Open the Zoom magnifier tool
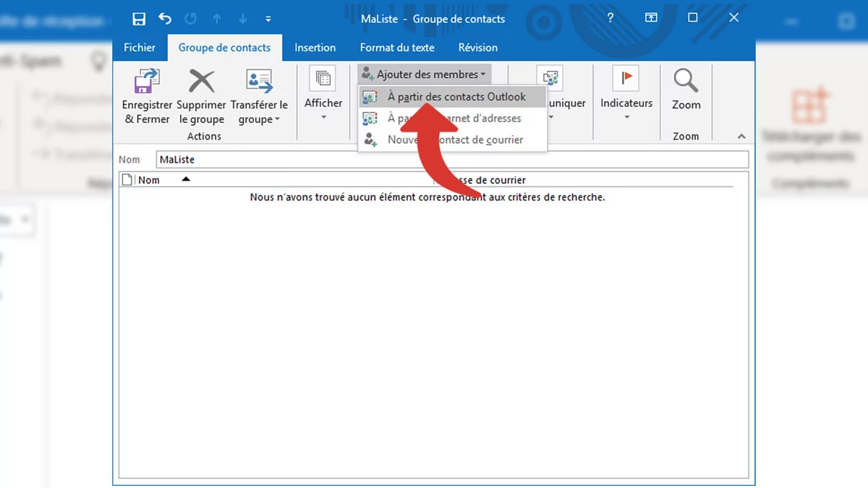Screen dimensions: 868x488 686,82
